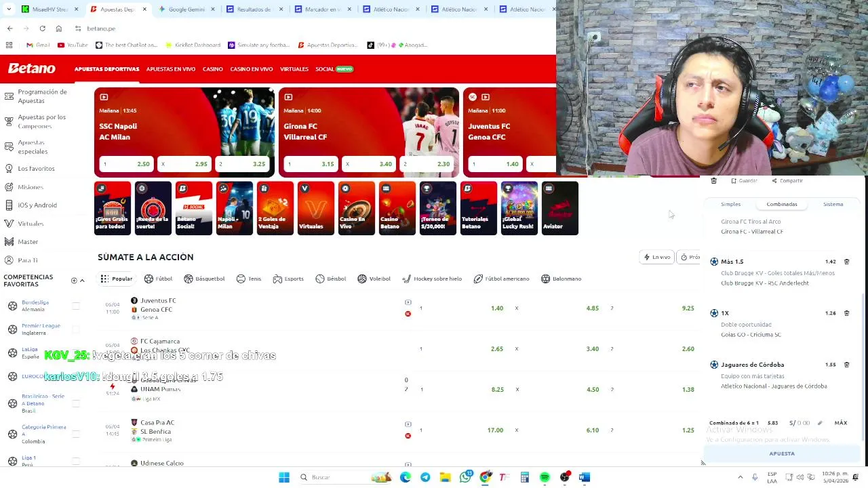Image resolution: width=868 pixels, height=488 pixels.
Task: Open Casino en Vivo menu item
Action: coord(251,69)
